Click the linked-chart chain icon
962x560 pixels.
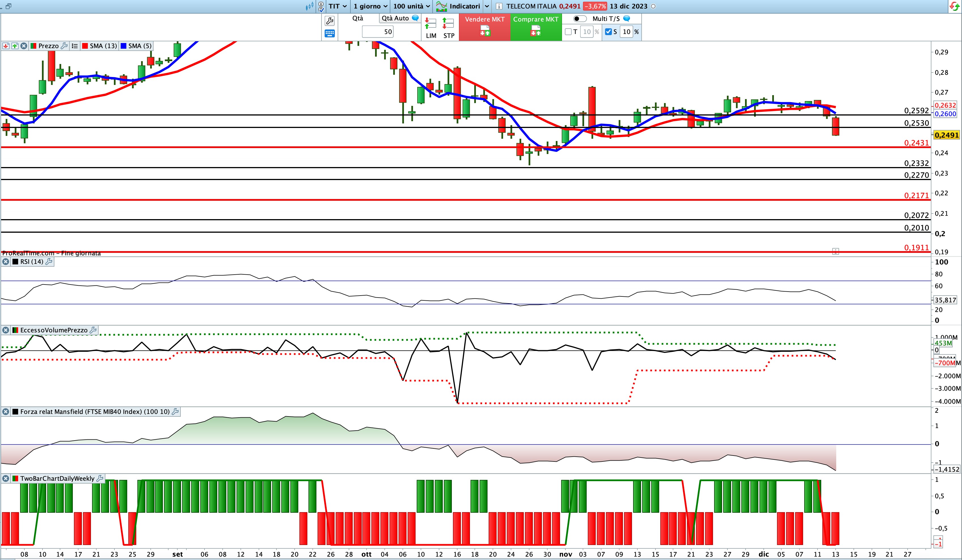click(321, 7)
